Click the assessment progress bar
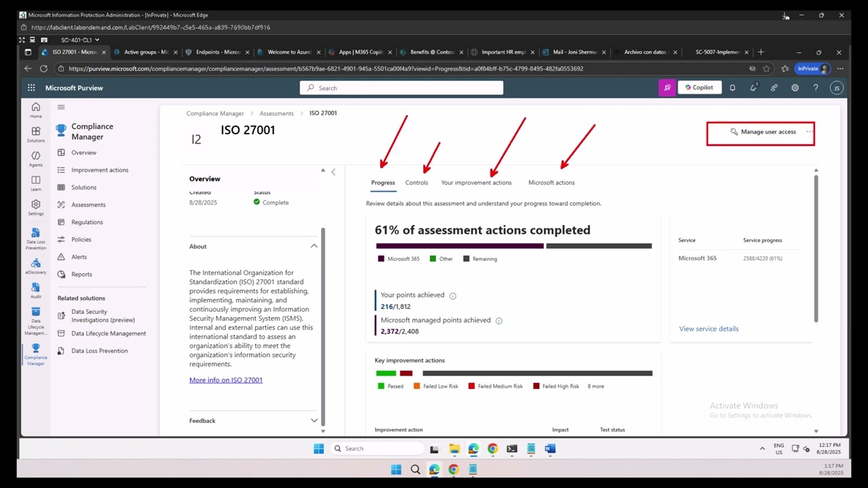 tap(513, 246)
